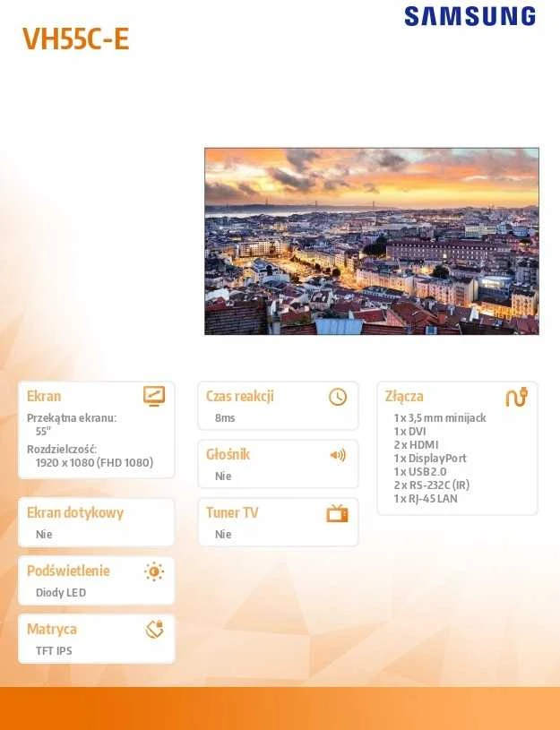The height and width of the screenshot is (730, 560).
Task: Click the 1 x RJ-45 LAN entry
Action: tap(426, 499)
